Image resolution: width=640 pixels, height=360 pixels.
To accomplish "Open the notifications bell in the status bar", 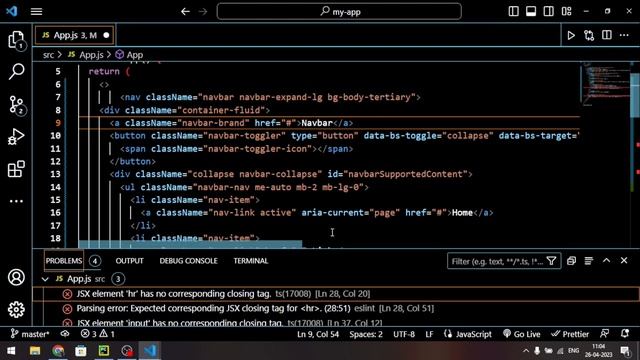I will coord(625,334).
